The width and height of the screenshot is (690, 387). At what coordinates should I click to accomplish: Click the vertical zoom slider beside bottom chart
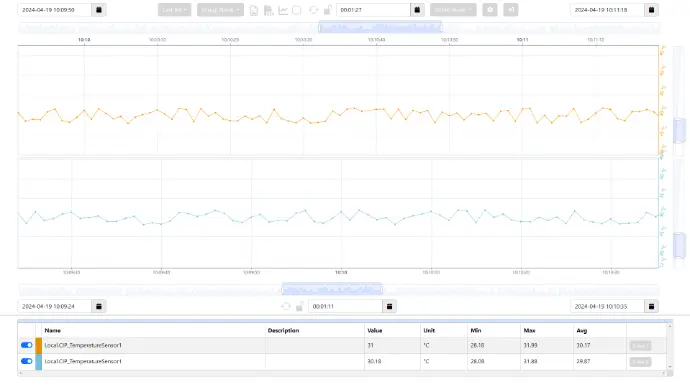point(679,245)
